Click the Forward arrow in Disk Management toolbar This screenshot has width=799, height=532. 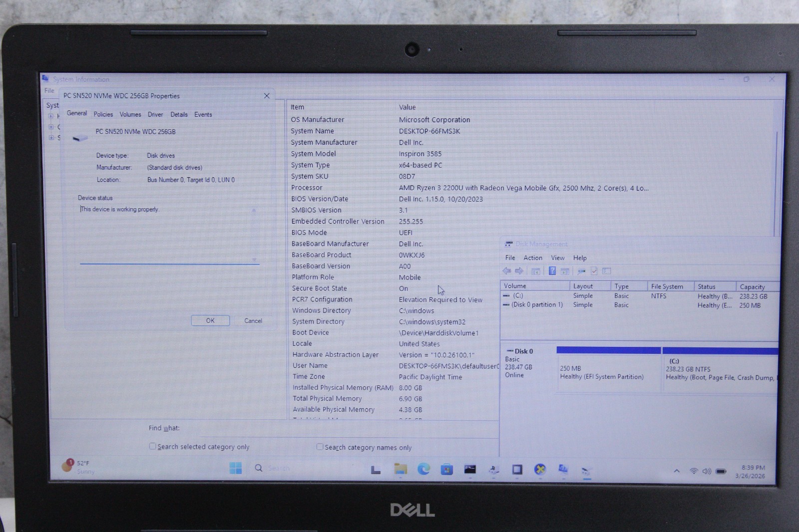point(519,271)
